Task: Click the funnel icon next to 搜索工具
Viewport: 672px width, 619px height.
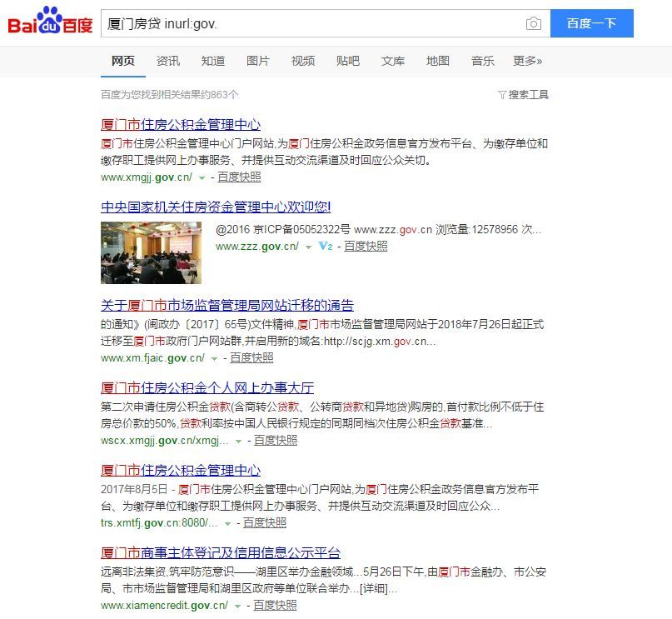Action: pyautogui.click(x=502, y=95)
